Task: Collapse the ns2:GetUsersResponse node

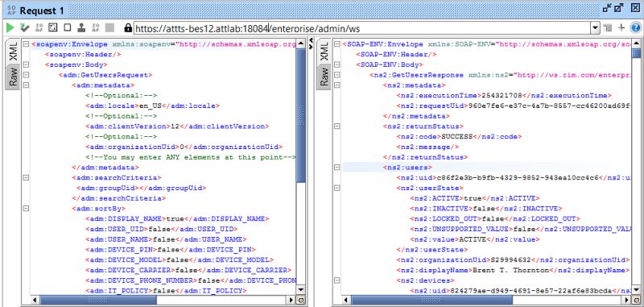Action: 336,75
